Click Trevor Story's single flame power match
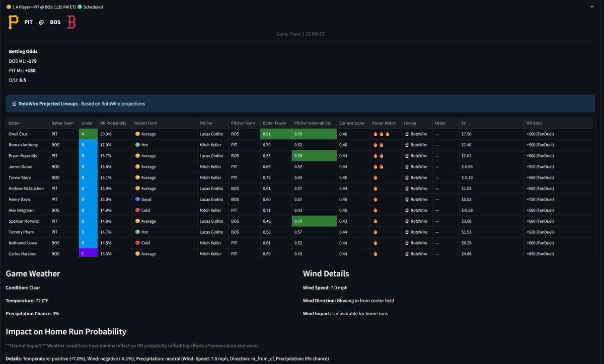Viewport: 604px width, 364px height. coord(375,177)
